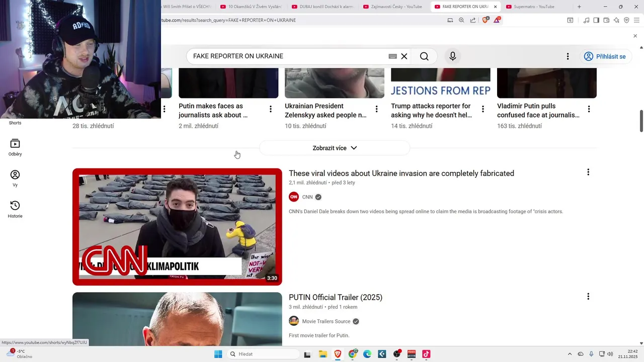The height and width of the screenshot is (362, 644).
Task: Open OBS Studio from taskbar
Action: pos(397,354)
